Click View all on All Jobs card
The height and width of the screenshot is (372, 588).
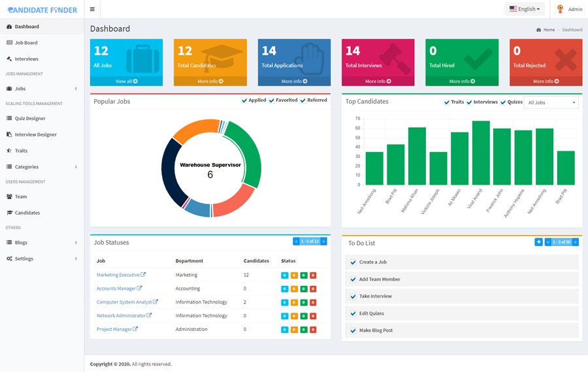(126, 82)
